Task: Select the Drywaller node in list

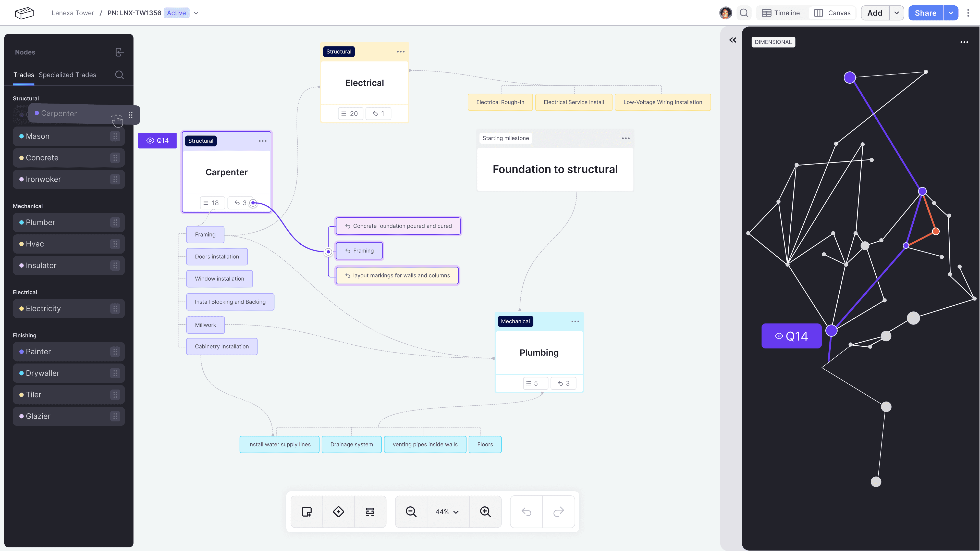Action: click(69, 373)
